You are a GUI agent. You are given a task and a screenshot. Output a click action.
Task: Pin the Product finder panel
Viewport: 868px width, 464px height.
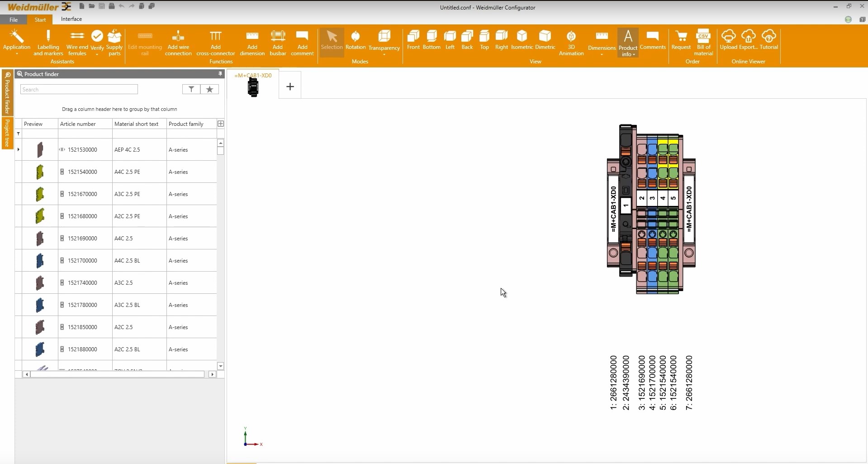220,74
